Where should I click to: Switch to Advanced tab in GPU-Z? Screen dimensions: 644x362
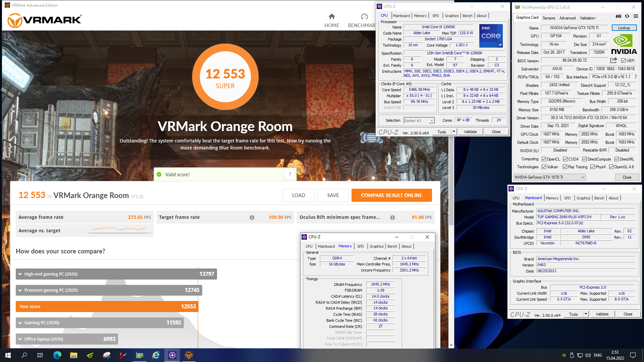(x=568, y=18)
